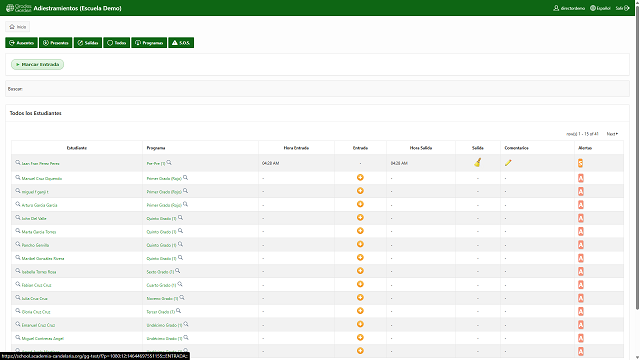Go to Inicio home breadcrumb
Viewport: 640px width, 360px height.
pos(18,27)
